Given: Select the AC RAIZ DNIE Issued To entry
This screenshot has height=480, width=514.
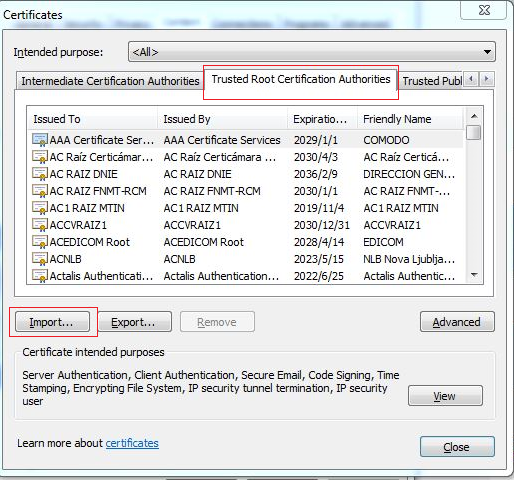Looking at the screenshot, I should click(83, 174).
